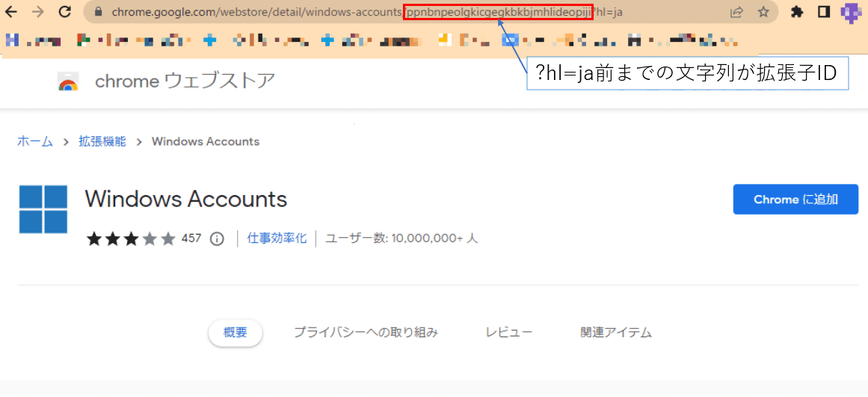Viewport: 868px width, 397px height.
Task: Click the rating info circle icon
Action: (217, 239)
